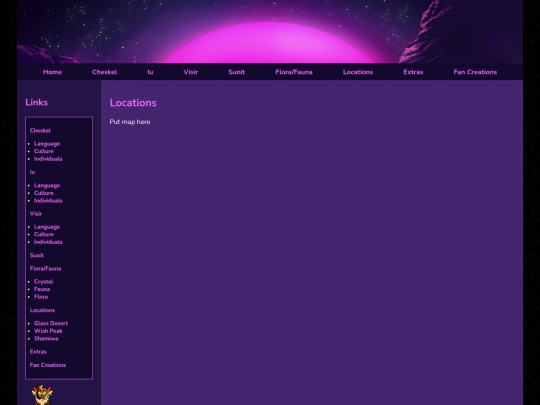The width and height of the screenshot is (540, 405).
Task: Open Fan Creations link in sidebar box
Action: click(48, 365)
